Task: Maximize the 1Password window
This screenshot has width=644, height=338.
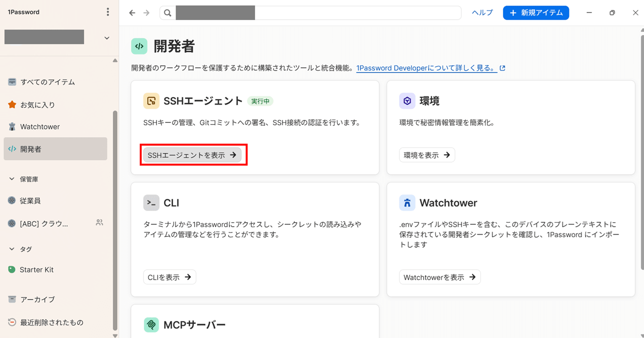Action: [612, 13]
